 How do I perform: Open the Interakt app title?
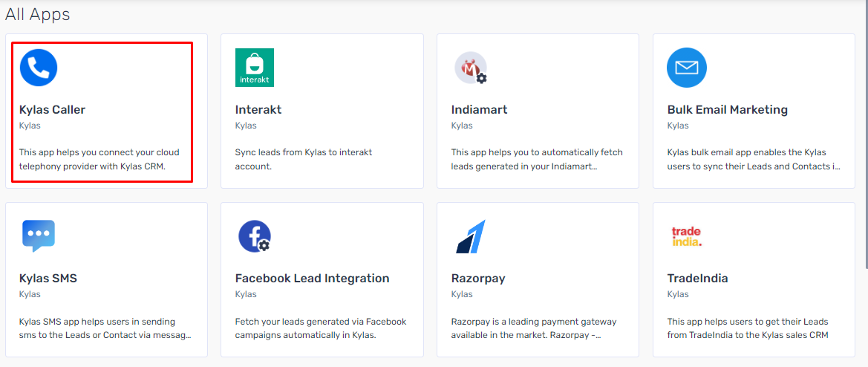click(x=258, y=110)
